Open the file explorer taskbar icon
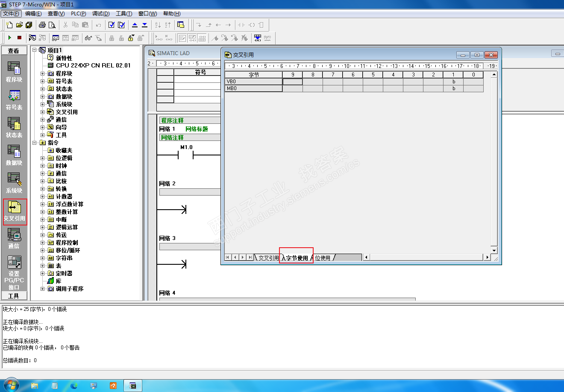Screen dimensions: 564x392 pos(35,386)
